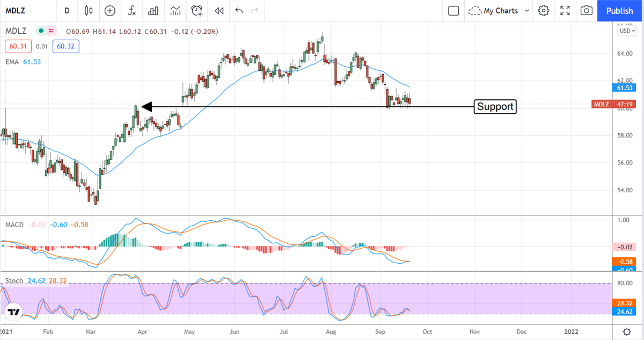644x340 pixels.
Task: Expand the My Charts chevron dropdown
Action: click(527, 10)
